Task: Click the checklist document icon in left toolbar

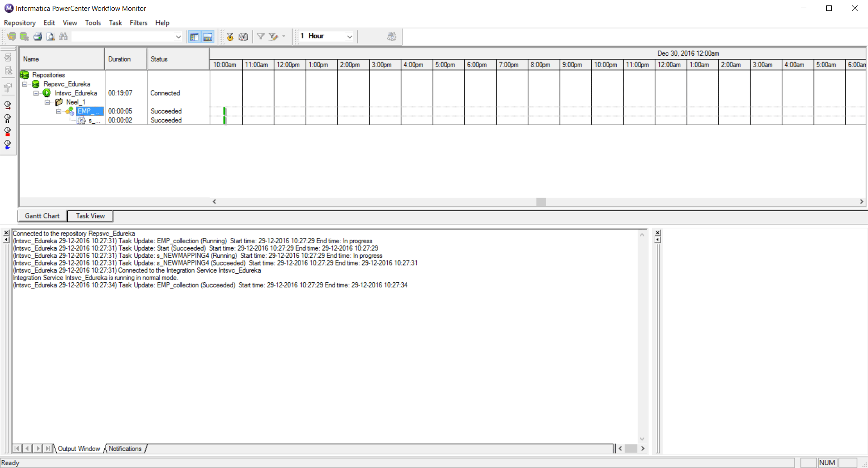Action: (x=8, y=58)
